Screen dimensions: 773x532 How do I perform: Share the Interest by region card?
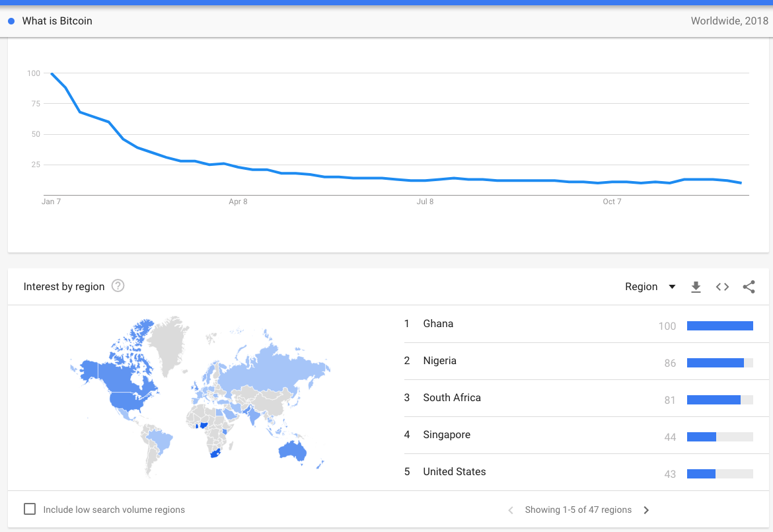tap(749, 287)
